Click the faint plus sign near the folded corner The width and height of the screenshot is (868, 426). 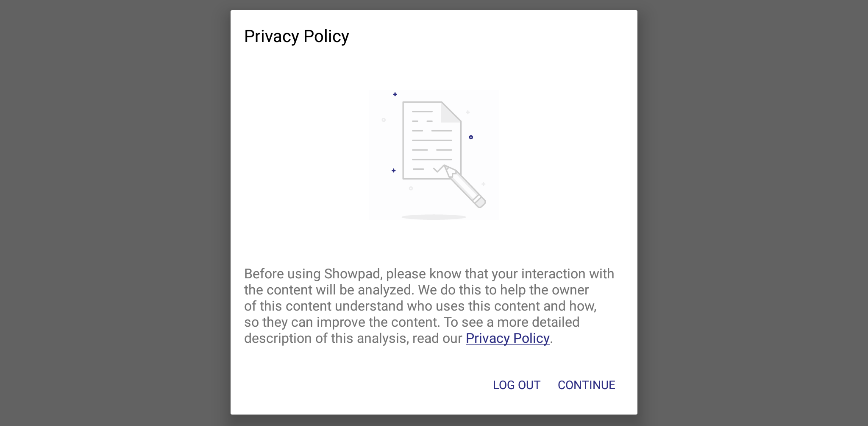pyautogui.click(x=467, y=112)
